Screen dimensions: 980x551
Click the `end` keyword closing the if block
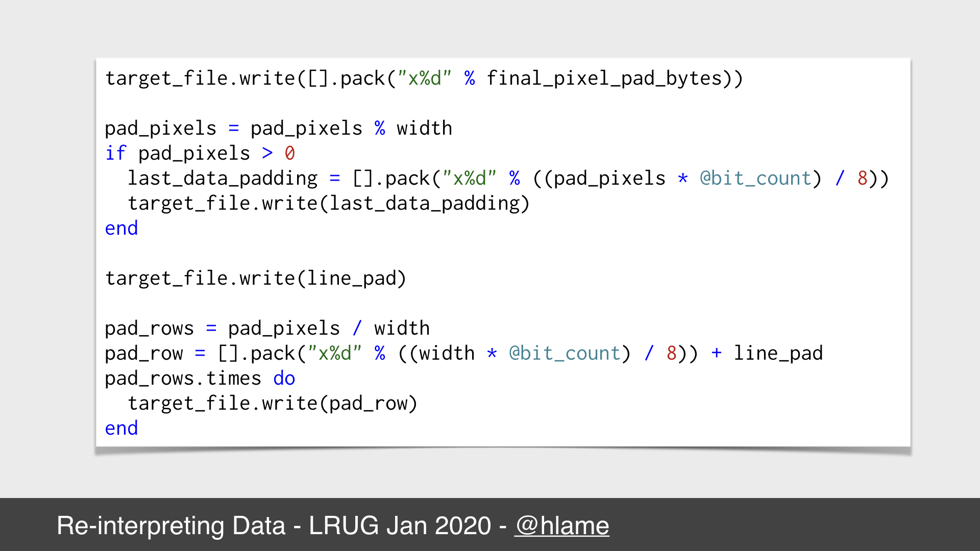point(122,228)
